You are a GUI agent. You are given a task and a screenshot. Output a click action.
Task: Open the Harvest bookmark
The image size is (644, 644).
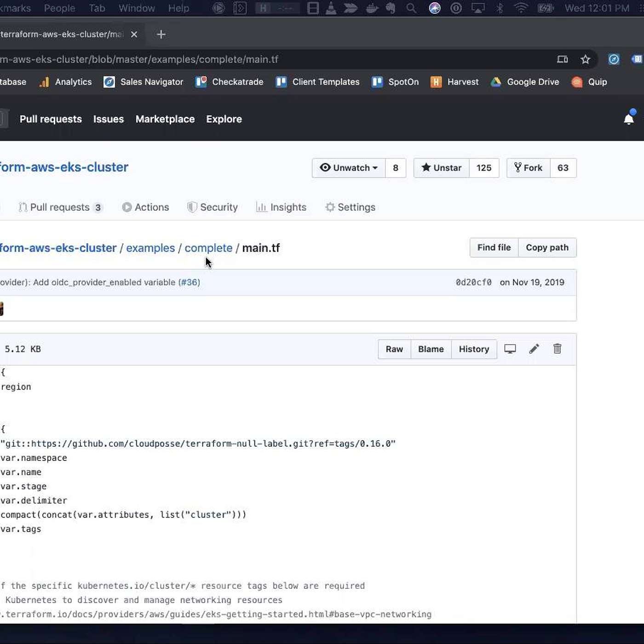[454, 82]
